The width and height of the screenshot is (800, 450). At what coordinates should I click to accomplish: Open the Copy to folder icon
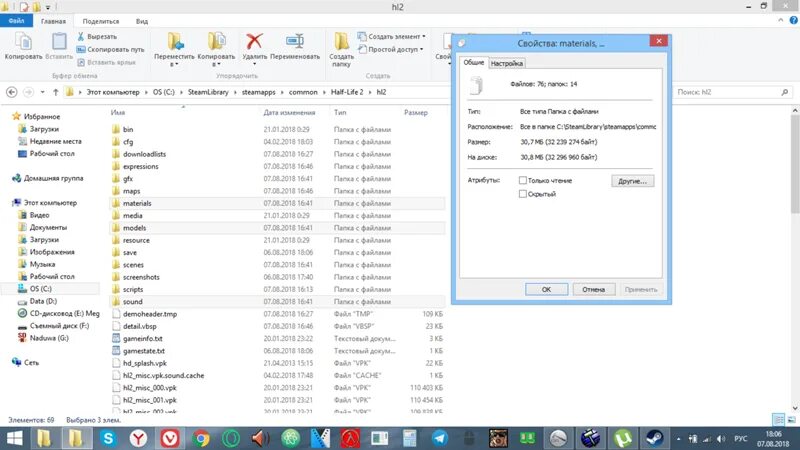pyautogui.click(x=216, y=41)
